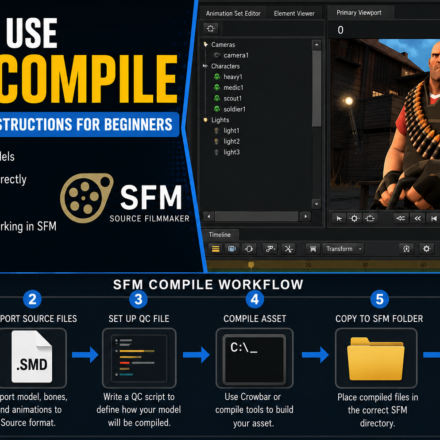This screenshot has width=440, height=440.
Task: Click the green icon beside scout1
Action: [217, 98]
